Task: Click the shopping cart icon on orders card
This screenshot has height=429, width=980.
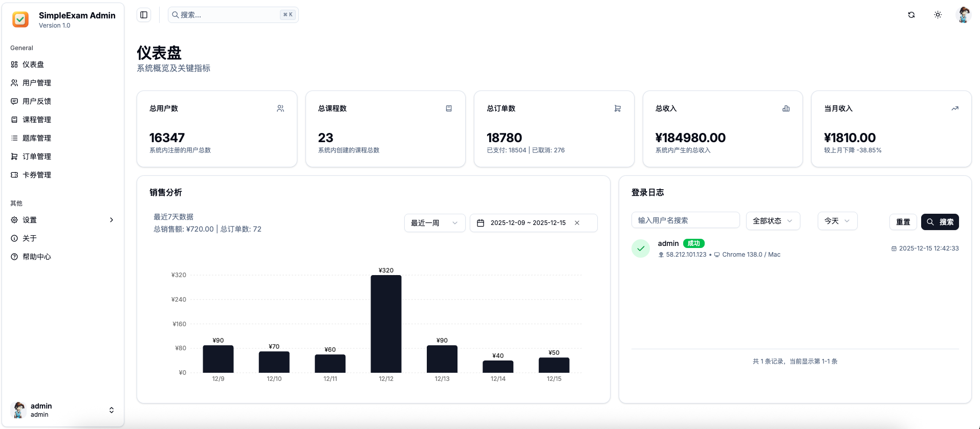Action: [x=618, y=108]
